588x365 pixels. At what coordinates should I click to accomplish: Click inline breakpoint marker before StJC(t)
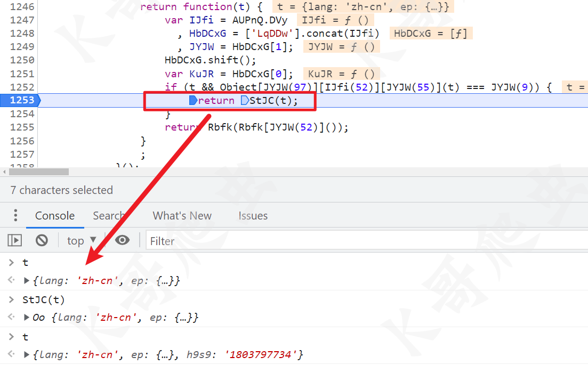[x=245, y=101]
